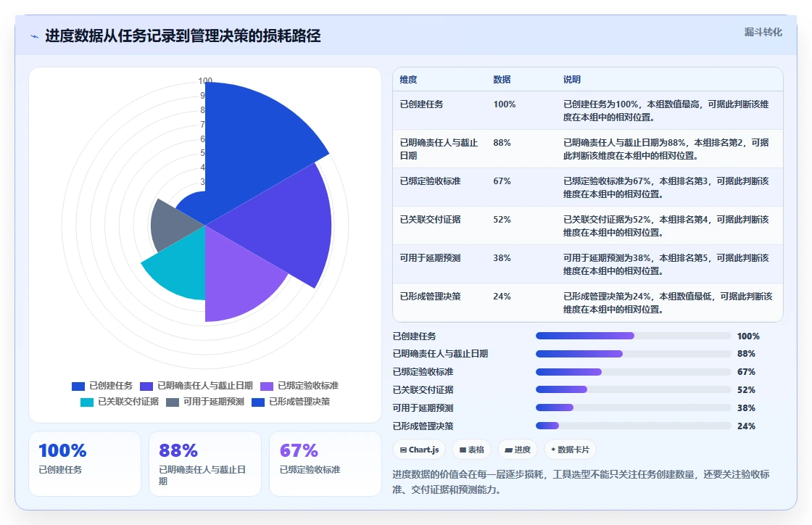Click the 24% progress value label

(x=746, y=426)
